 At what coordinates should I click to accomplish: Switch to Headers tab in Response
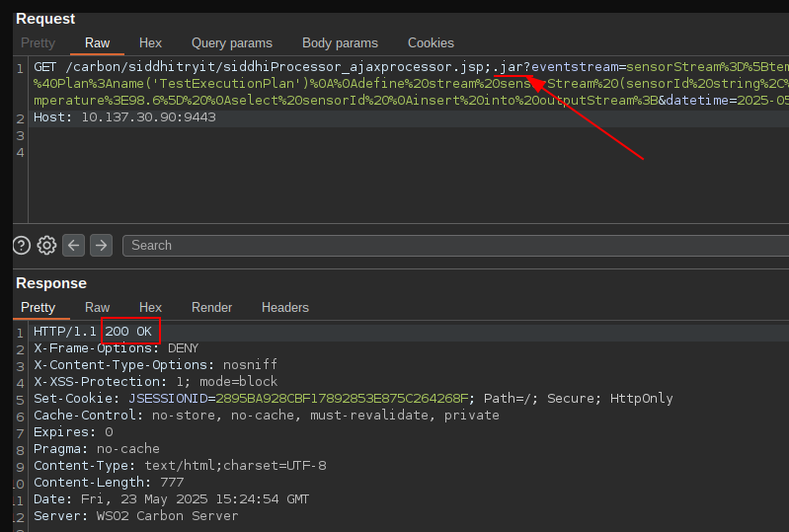[x=284, y=308]
